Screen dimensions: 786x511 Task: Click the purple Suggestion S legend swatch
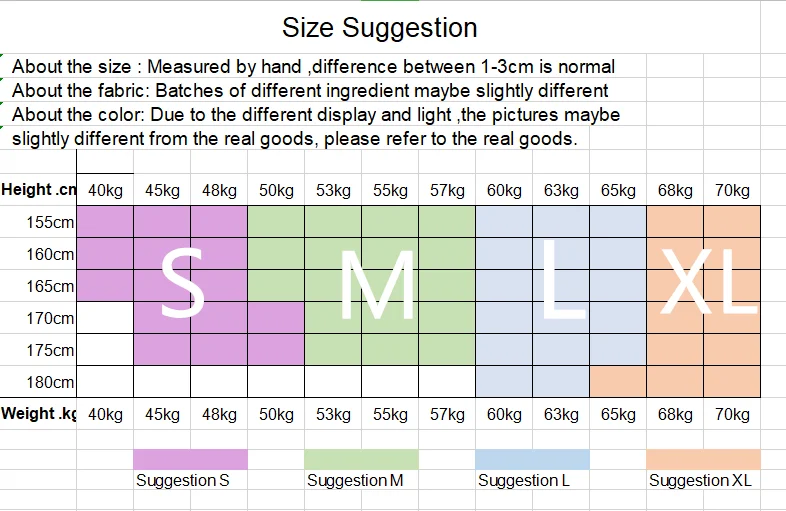tap(190, 459)
